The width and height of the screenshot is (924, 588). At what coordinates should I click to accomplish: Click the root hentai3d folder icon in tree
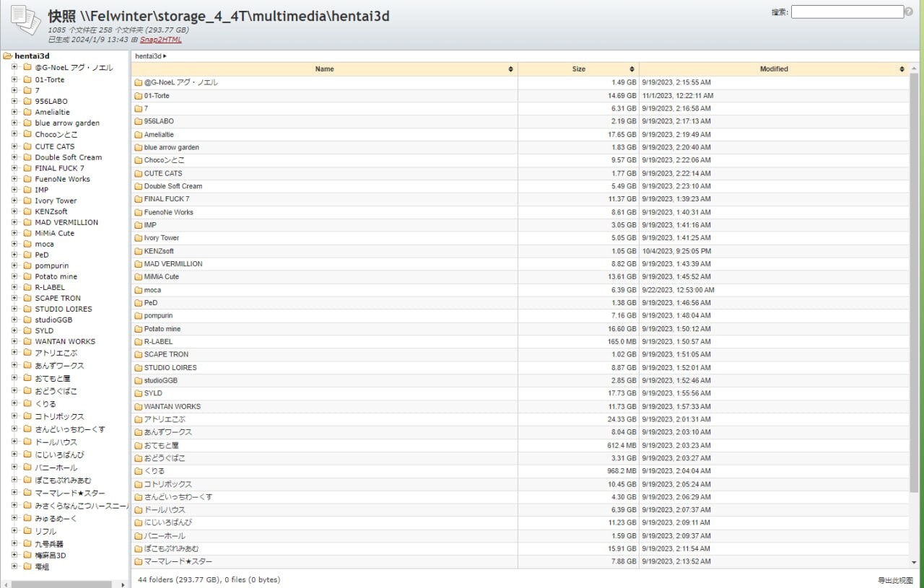pyautogui.click(x=7, y=56)
